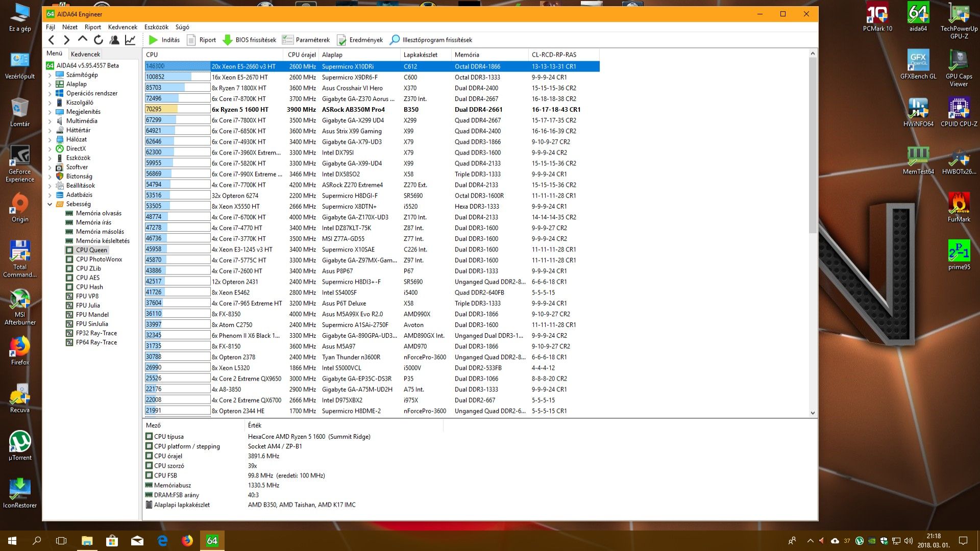Select CPU AES benchmark
This screenshot has height=551, width=980.
pos(88,278)
